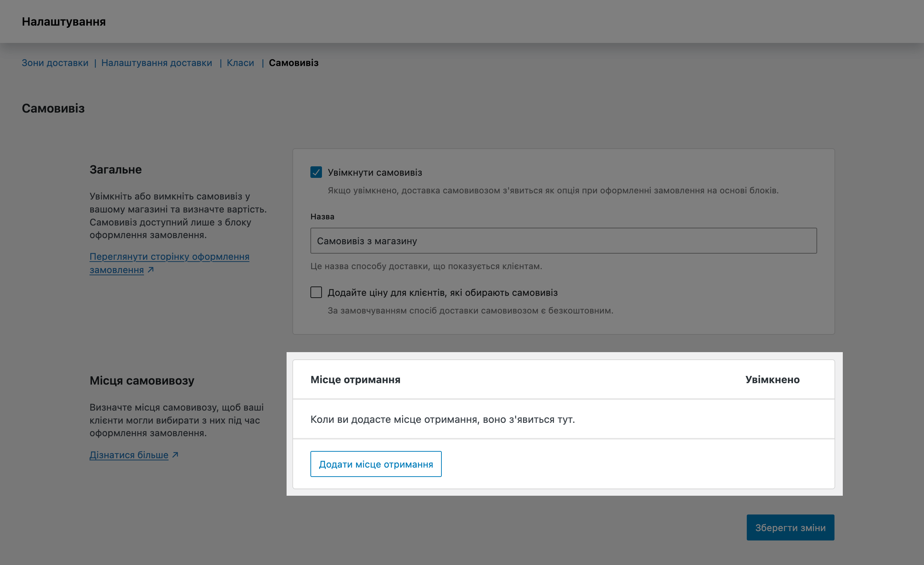Click the Місце отримання column header
Viewport: 924px width, 565px height.
click(356, 380)
